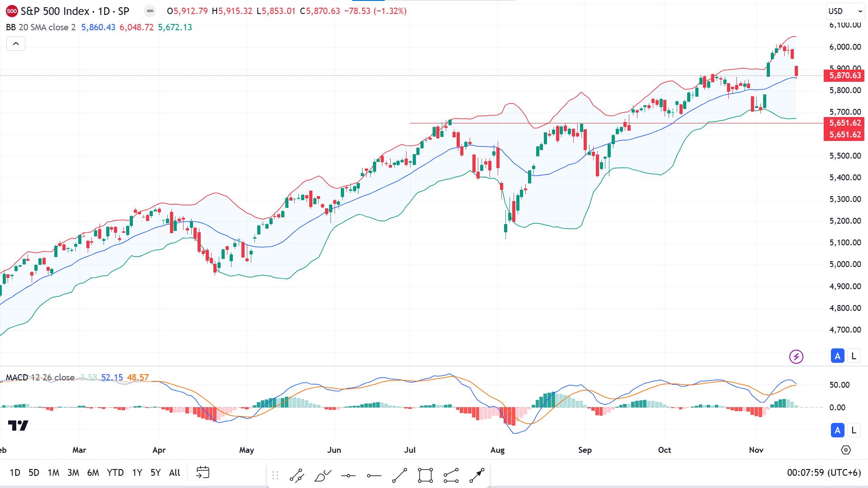Click the 4,700.00 price axis label
This screenshot has width=868, height=488.
click(x=845, y=330)
